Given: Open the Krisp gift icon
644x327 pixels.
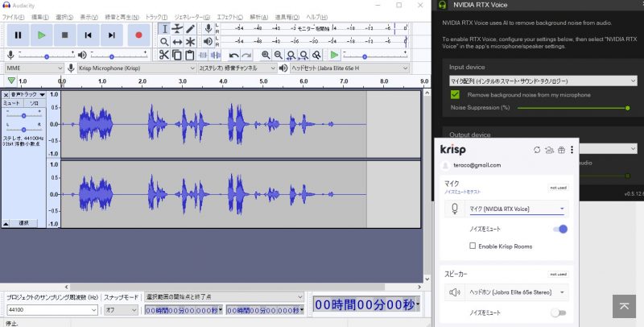Looking at the screenshot, I should (561, 150).
